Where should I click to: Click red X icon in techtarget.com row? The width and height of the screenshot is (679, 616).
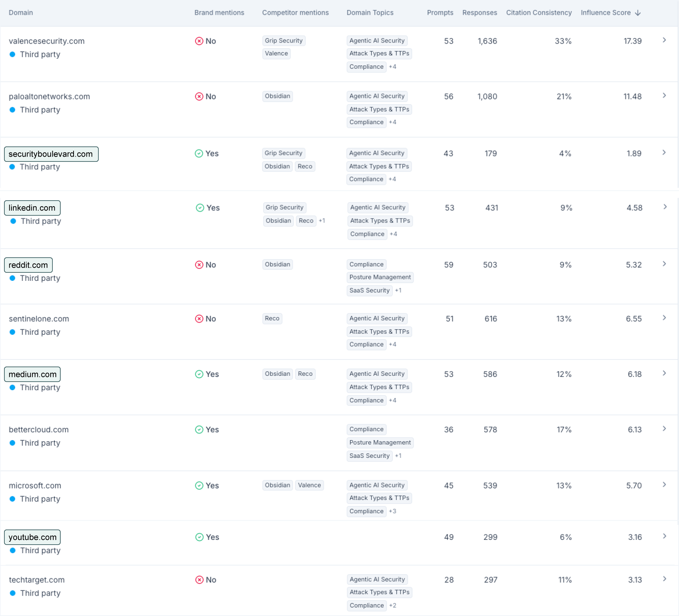click(200, 579)
